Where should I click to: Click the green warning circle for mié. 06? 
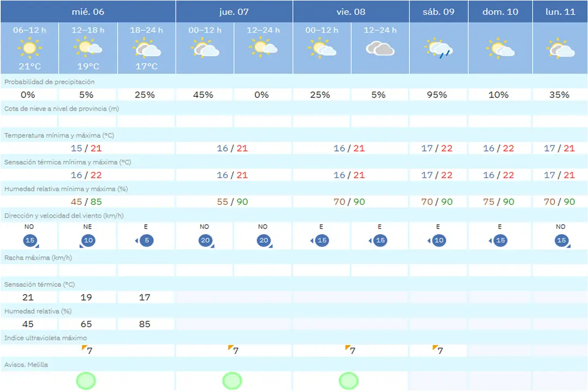tap(86, 381)
